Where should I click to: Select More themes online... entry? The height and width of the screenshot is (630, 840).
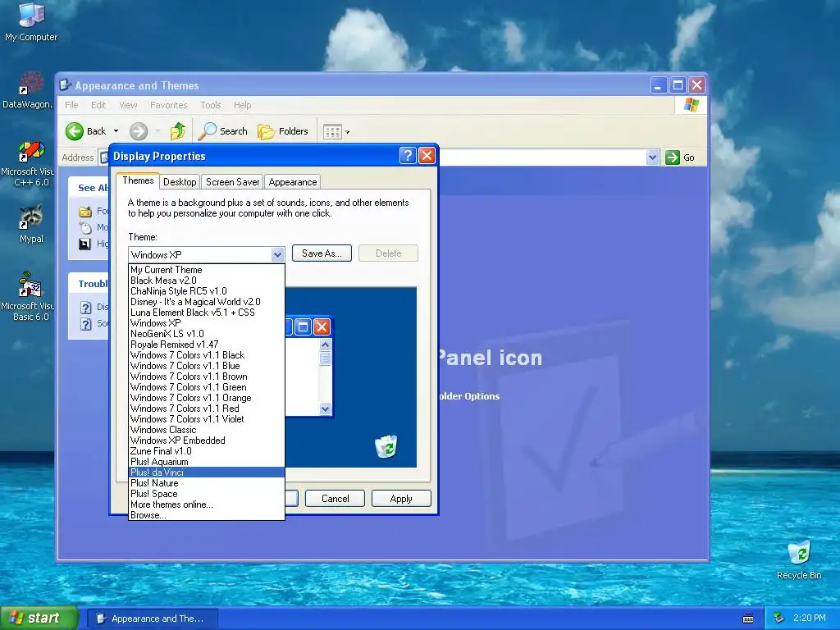(207, 504)
